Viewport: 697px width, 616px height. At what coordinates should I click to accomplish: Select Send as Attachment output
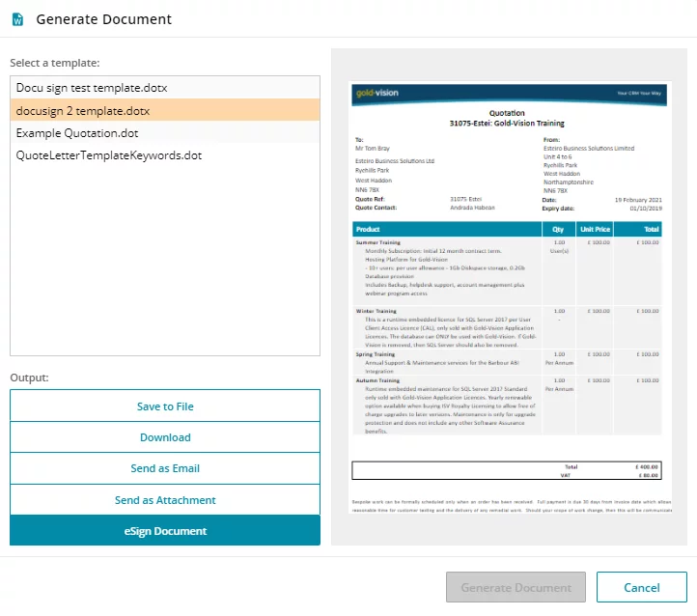165,500
